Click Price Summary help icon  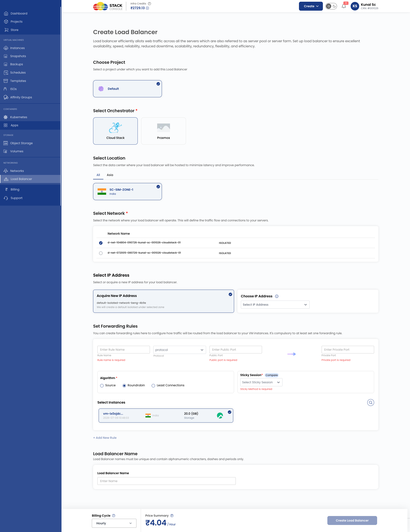click(x=172, y=515)
